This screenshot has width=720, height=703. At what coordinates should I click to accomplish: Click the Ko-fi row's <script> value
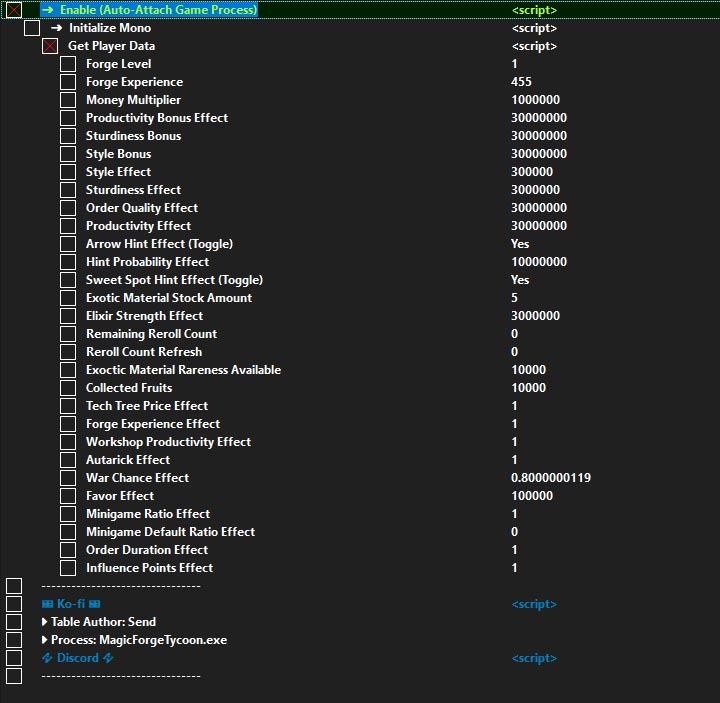[534, 604]
